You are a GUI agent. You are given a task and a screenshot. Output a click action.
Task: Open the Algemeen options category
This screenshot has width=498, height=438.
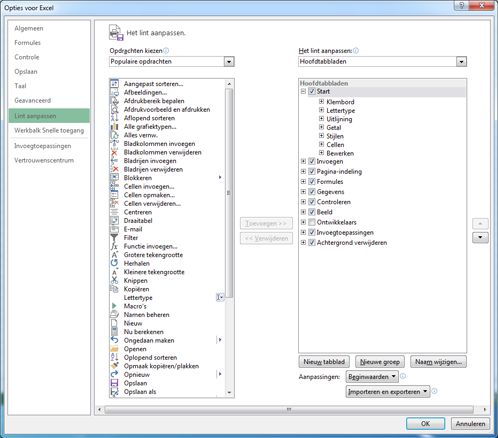click(29, 28)
